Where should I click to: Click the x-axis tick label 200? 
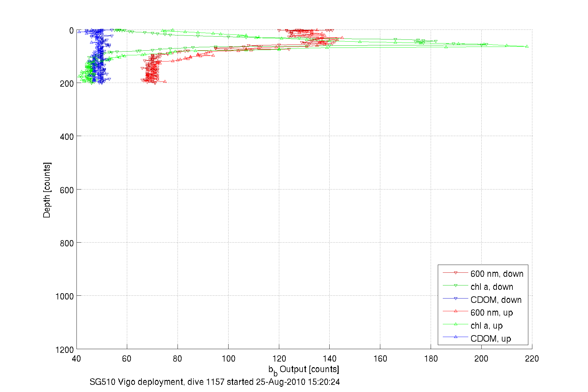(481, 359)
